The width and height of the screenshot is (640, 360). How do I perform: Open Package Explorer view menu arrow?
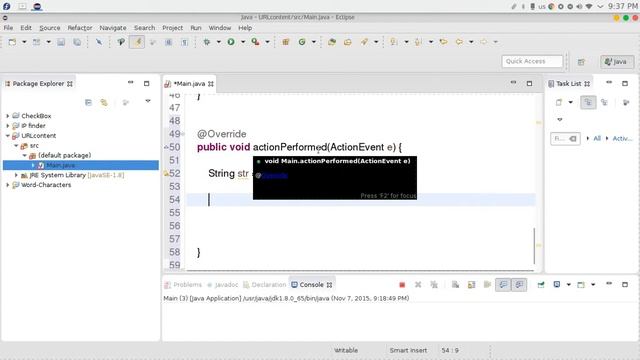tap(148, 101)
